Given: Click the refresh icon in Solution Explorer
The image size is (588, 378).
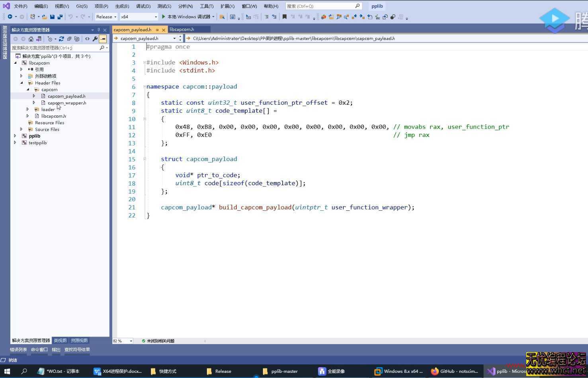Looking at the screenshot, I should click(61, 39).
